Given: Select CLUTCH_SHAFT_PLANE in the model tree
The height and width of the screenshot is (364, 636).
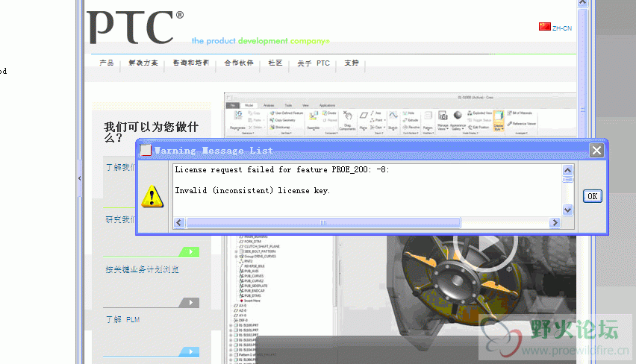Looking at the screenshot, I should tap(261, 246).
